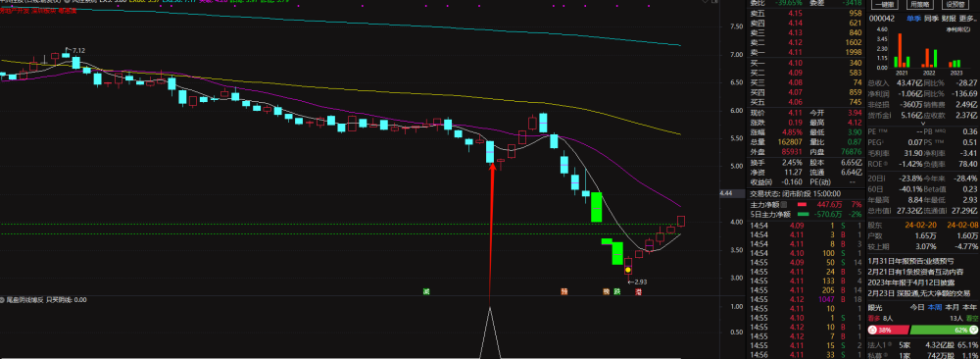
Task: Click the 总收入 43.47亿 value
Action: coord(909,82)
